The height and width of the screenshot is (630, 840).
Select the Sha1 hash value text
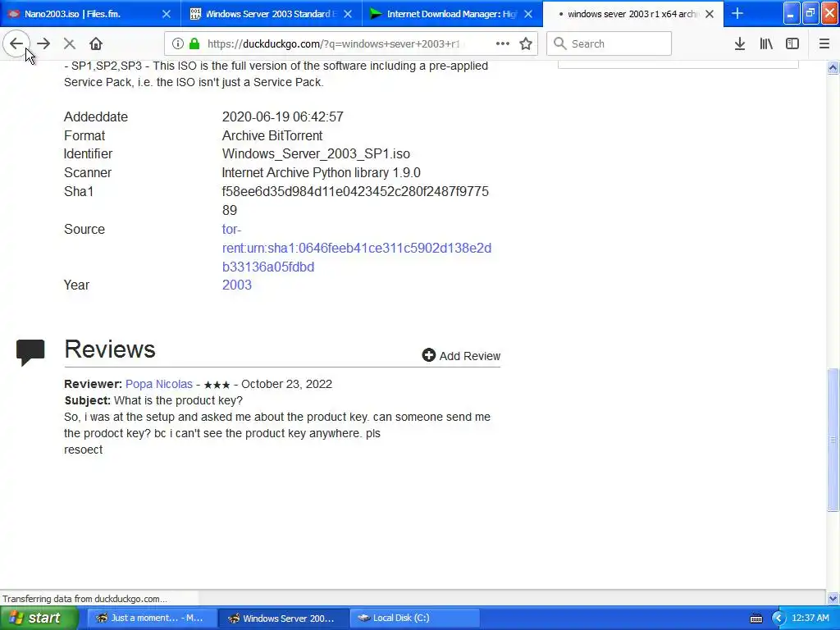355,201
